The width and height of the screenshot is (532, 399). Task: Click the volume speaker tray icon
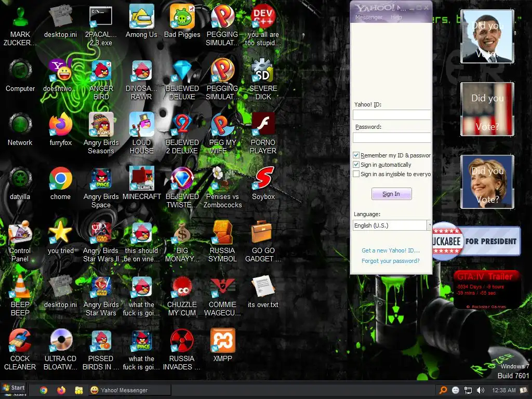(x=481, y=390)
